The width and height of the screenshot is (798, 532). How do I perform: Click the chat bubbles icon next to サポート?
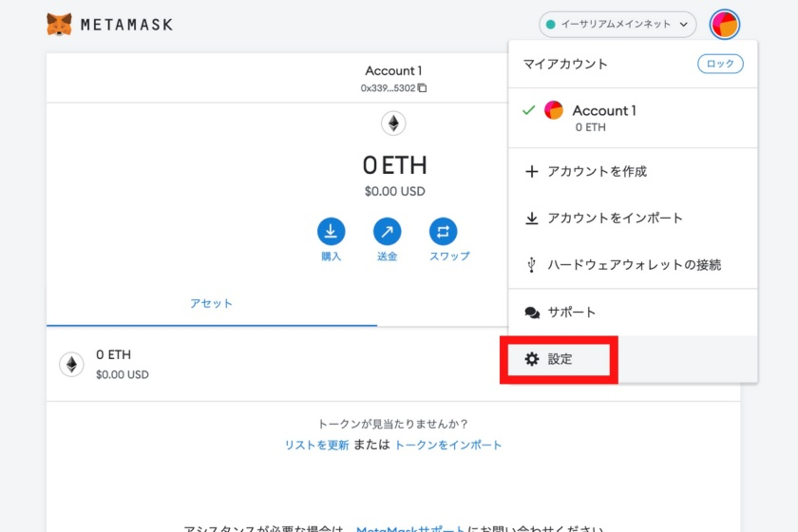[532, 313]
